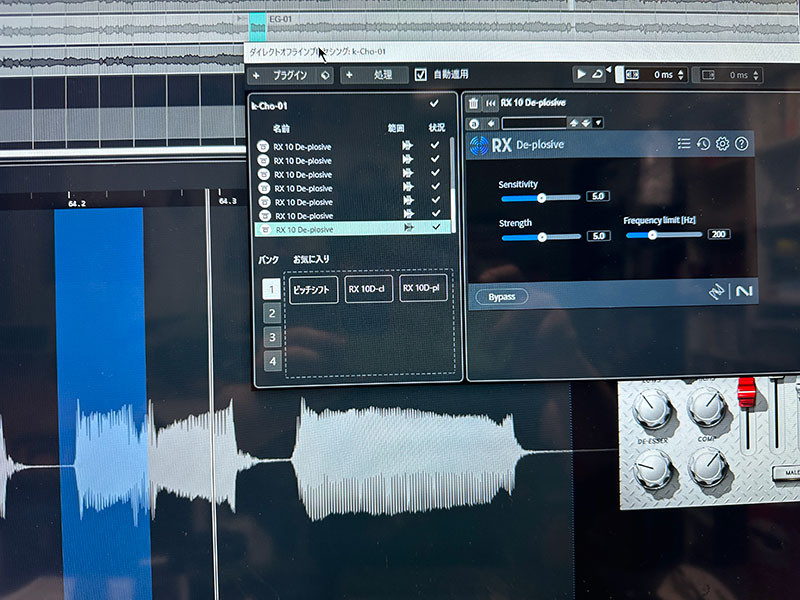
Task: Click the blue RX logo icon
Action: [x=479, y=145]
